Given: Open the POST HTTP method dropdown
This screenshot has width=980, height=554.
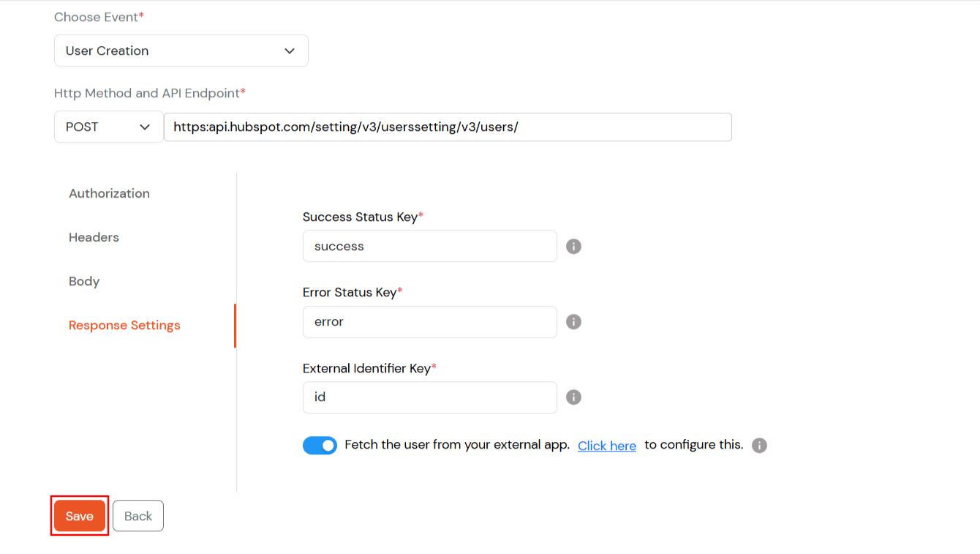Looking at the screenshot, I should pos(108,127).
